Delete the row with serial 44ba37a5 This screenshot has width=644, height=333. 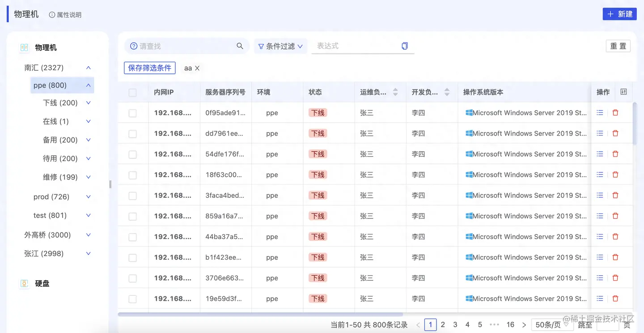click(x=615, y=236)
